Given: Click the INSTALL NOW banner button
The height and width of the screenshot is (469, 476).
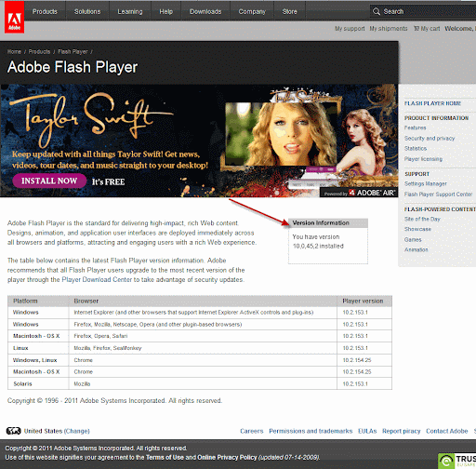Looking at the screenshot, I should 49,181.
